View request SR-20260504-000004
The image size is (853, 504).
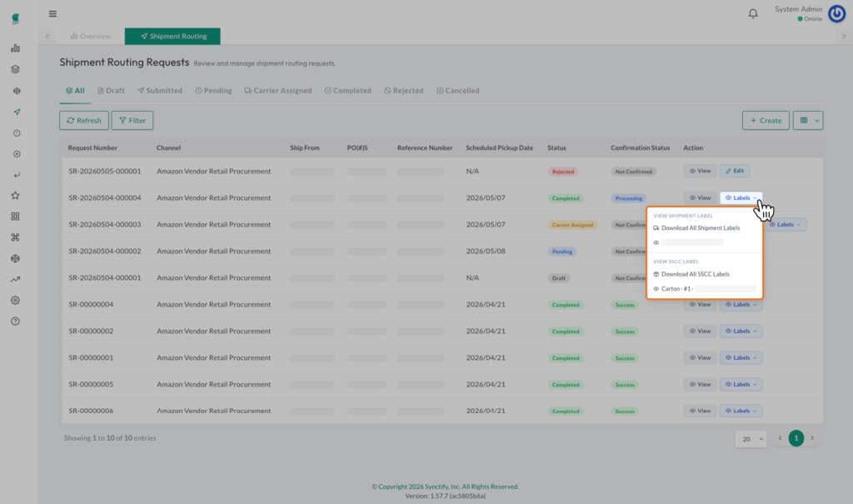pyautogui.click(x=700, y=197)
